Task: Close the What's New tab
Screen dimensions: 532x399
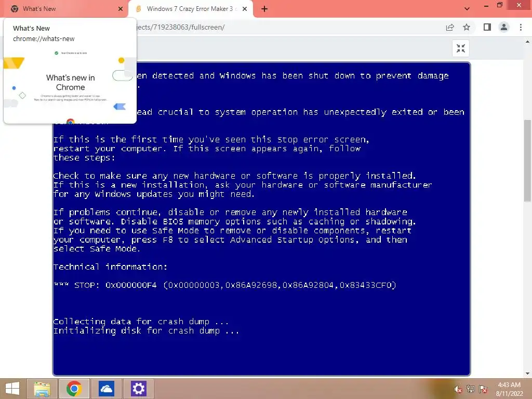Action: (x=121, y=9)
